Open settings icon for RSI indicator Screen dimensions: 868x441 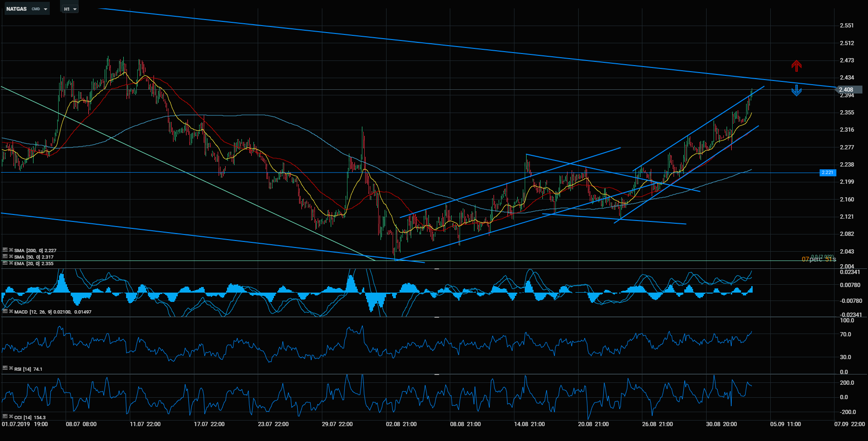[5, 368]
